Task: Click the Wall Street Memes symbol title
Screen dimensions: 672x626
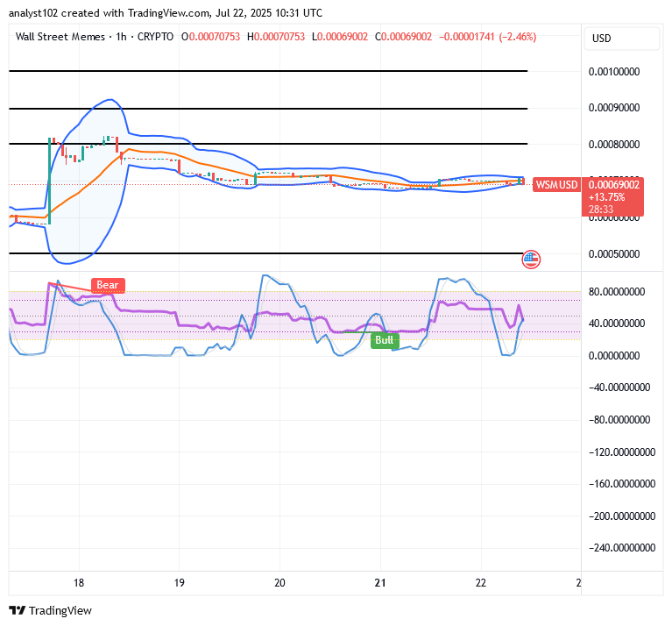Action: [60, 37]
